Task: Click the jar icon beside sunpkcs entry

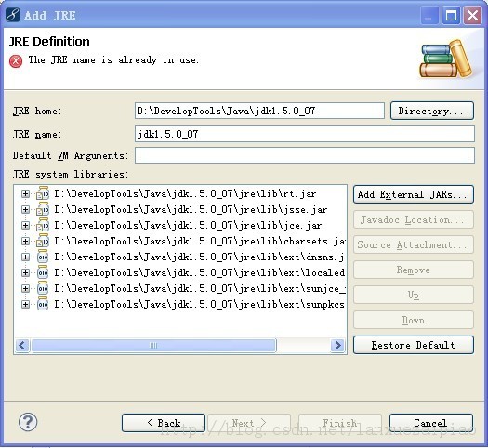Action: click(x=43, y=304)
